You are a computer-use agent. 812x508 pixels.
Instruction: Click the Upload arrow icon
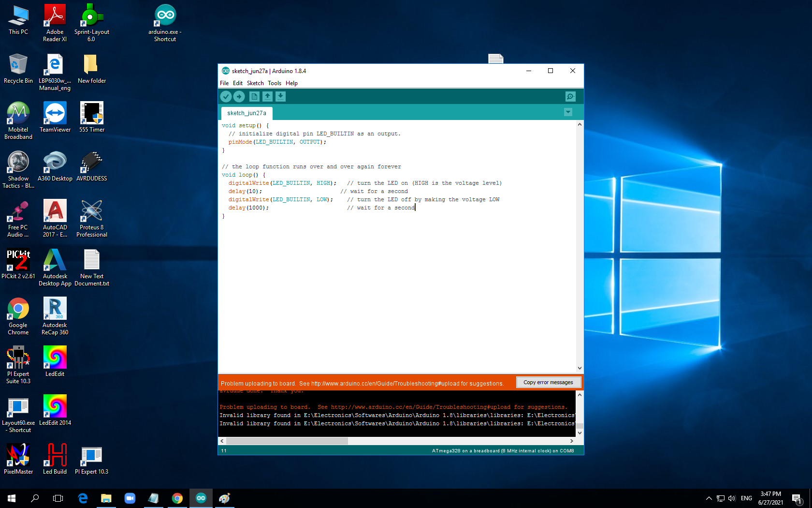click(239, 96)
